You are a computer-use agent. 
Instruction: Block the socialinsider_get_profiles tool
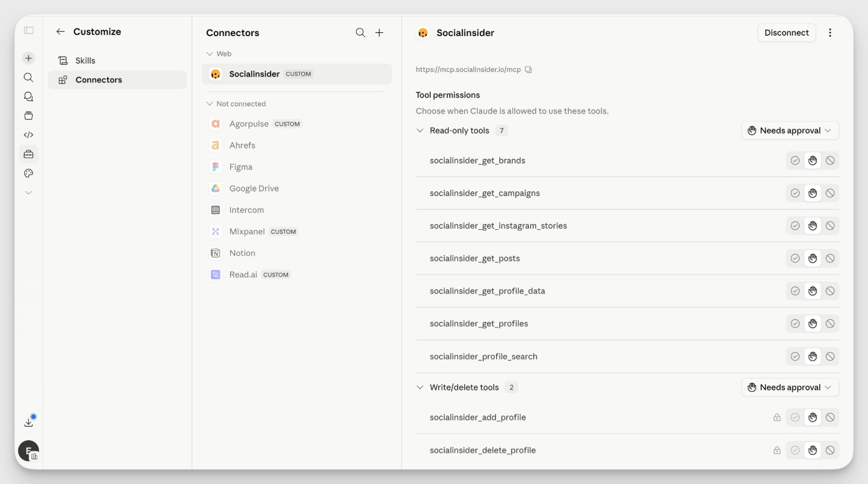pyautogui.click(x=830, y=323)
